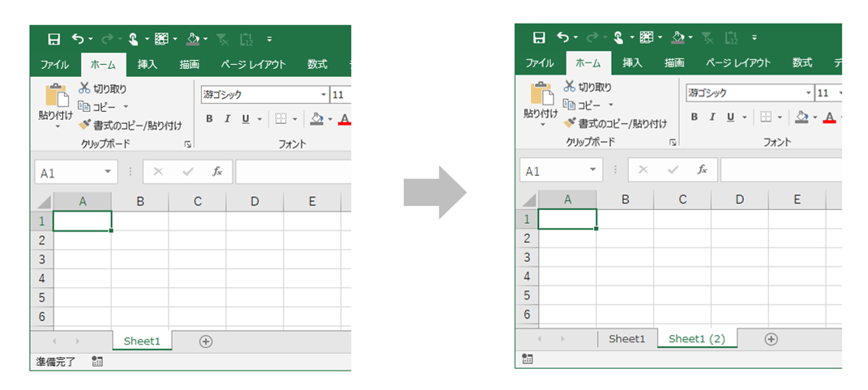
Task: Toggle Italic in the window with Sheet1 (2)
Action: 712,117
